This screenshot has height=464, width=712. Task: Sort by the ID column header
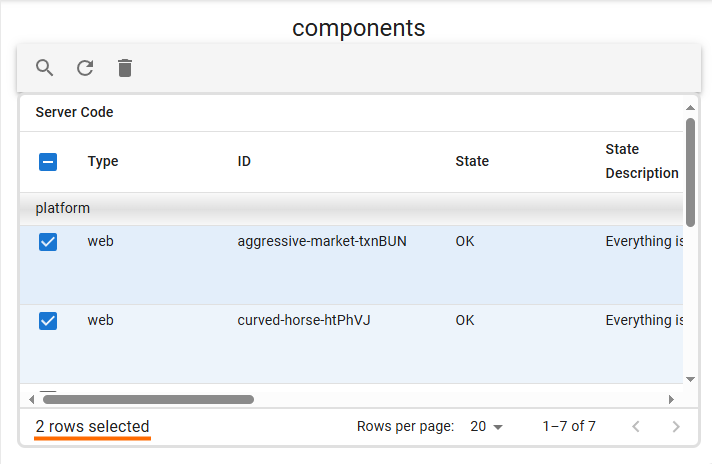[244, 162]
